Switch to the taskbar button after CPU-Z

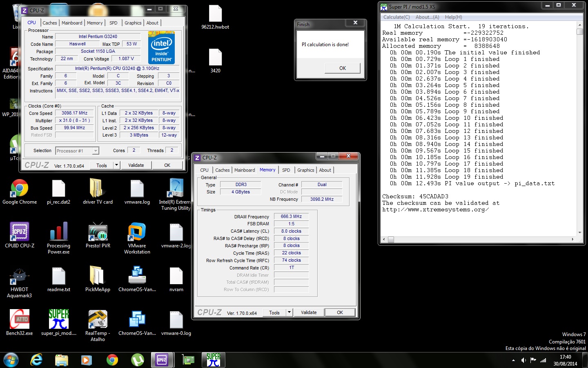tap(188, 360)
